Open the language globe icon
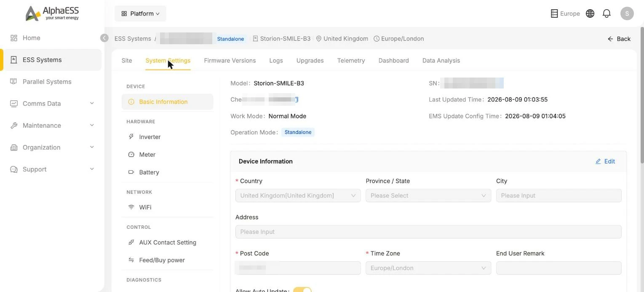Viewport: 644px width, 292px height. 590,13
